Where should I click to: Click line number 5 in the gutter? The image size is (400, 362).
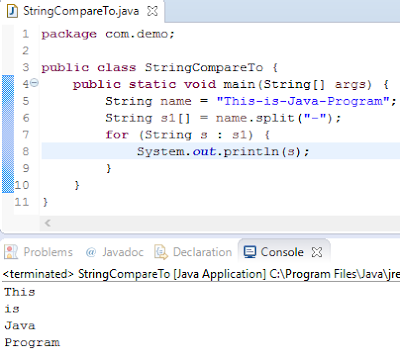pyautogui.click(x=26, y=101)
